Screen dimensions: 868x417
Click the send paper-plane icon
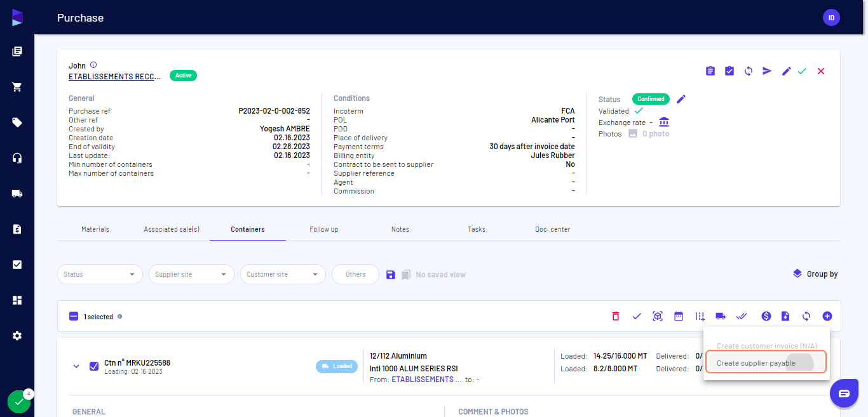[x=767, y=71]
